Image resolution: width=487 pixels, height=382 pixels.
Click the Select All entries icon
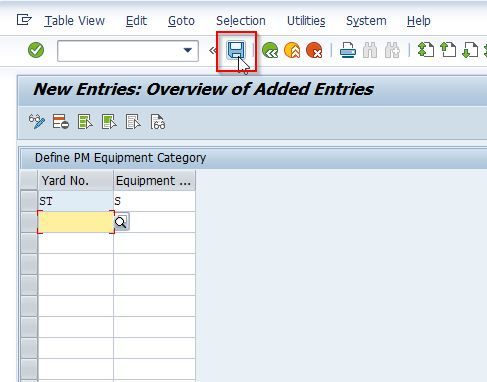coord(85,122)
